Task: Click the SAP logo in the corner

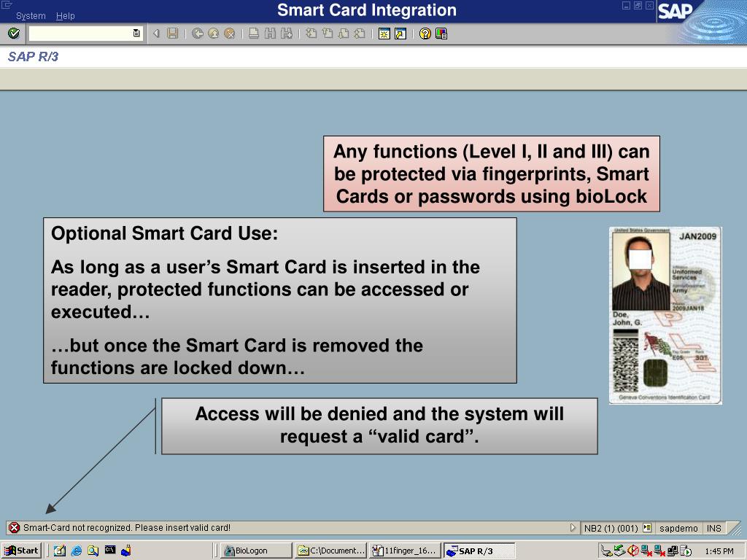Action: click(x=675, y=12)
